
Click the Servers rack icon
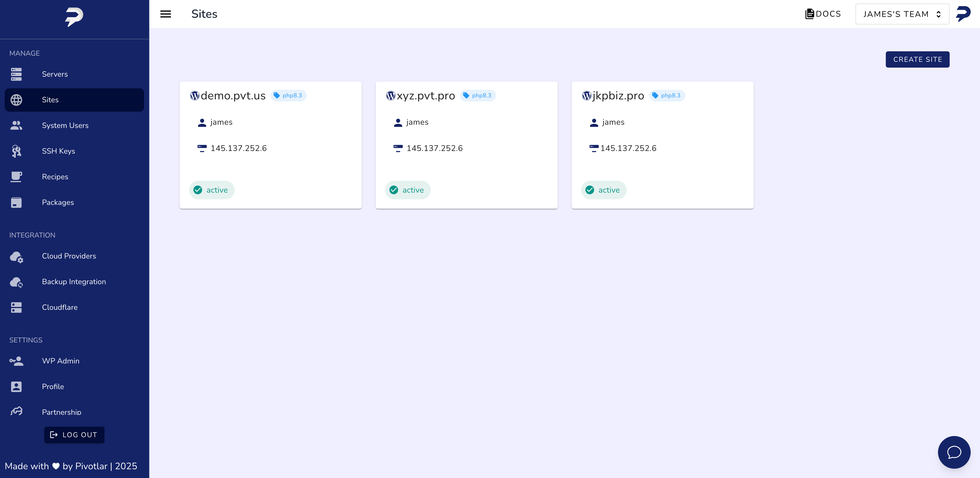[16, 74]
